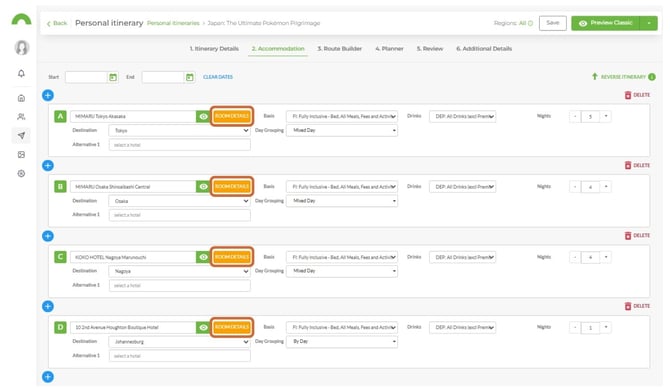The height and width of the screenshot is (391, 670).
Task: Open 6. Additional Details tab
Action: click(484, 49)
